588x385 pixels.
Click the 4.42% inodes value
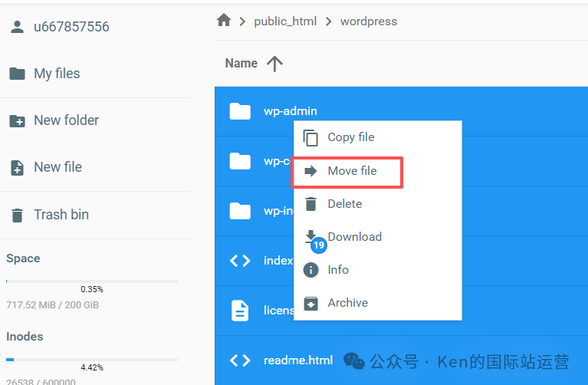coord(92,367)
